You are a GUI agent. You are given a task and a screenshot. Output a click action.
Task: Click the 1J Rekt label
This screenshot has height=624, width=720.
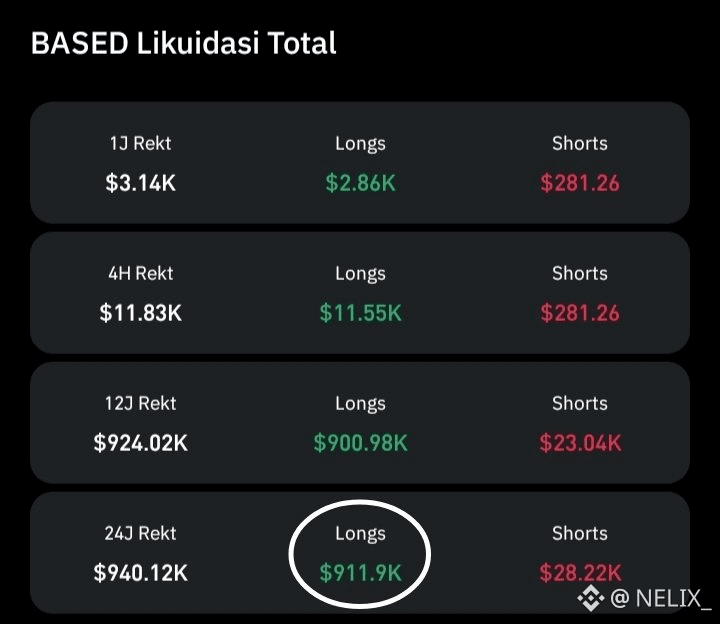point(141,143)
